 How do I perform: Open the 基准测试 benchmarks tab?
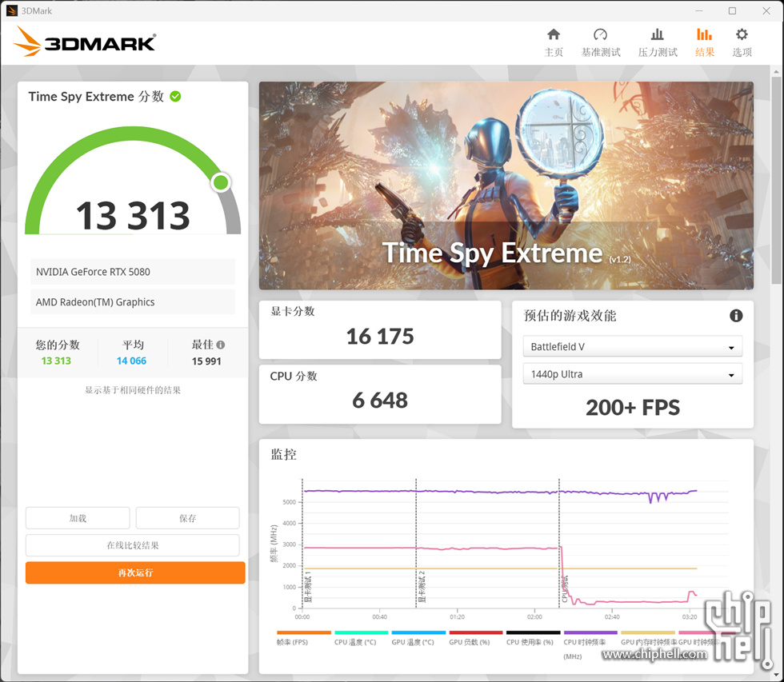coord(601,42)
